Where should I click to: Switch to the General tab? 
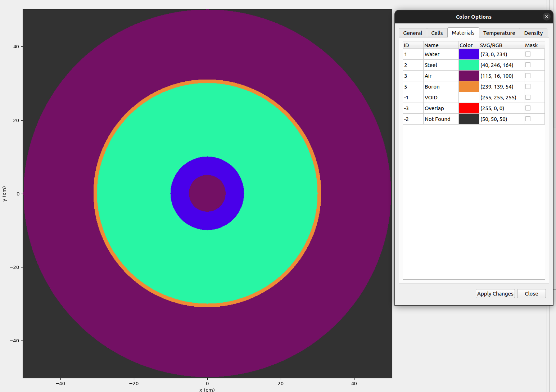pos(412,33)
